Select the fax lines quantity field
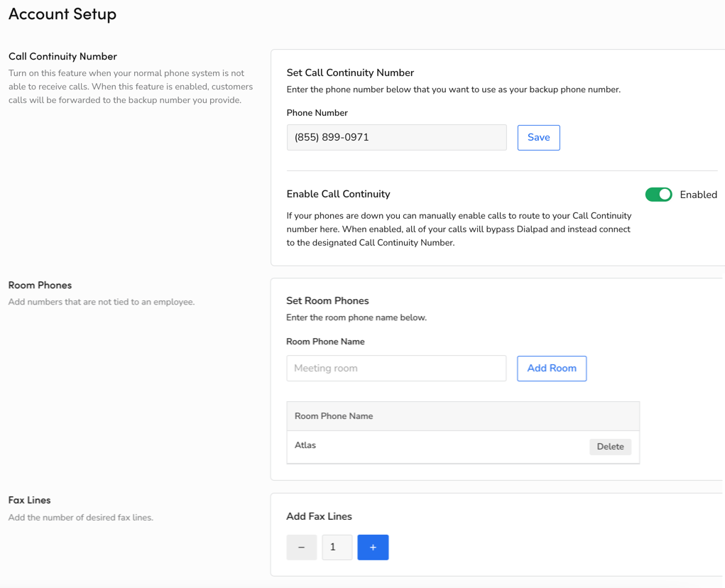This screenshot has height=588, width=725. click(337, 548)
